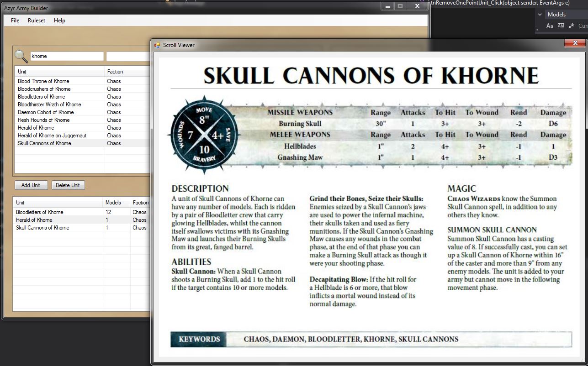The image size is (588, 366).
Task: Sort the upper list by Unit column header
Action: [x=59, y=72]
